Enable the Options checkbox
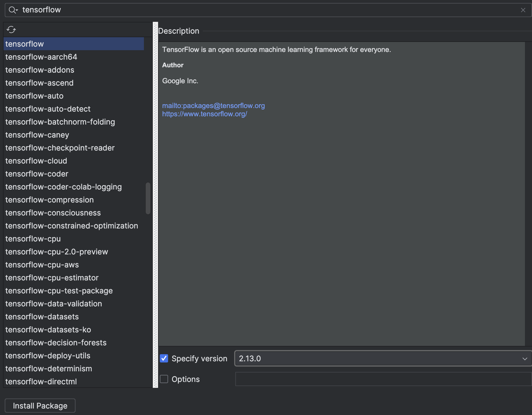Image resolution: width=532 pixels, height=415 pixels. pos(164,379)
